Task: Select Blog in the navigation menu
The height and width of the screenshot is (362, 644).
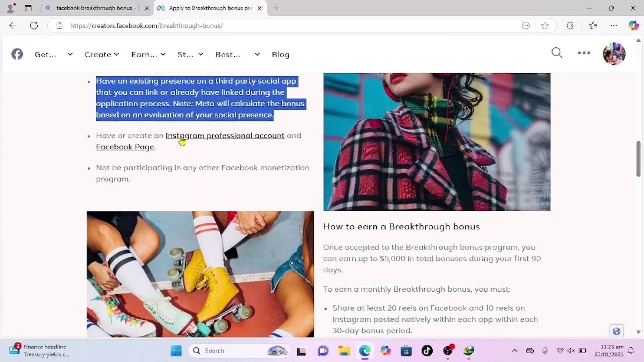Action: tap(281, 54)
